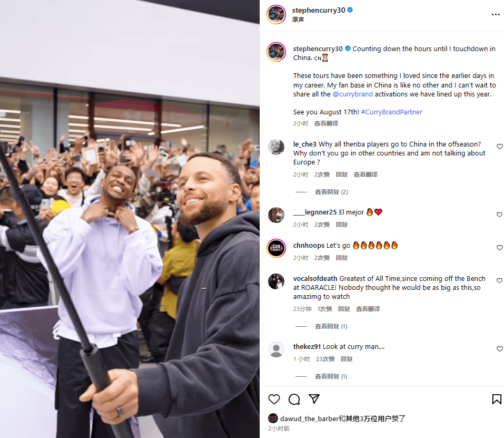This screenshot has width=504, height=438.
Task: Open stephencurry30 avatar in header
Action: 276,14
